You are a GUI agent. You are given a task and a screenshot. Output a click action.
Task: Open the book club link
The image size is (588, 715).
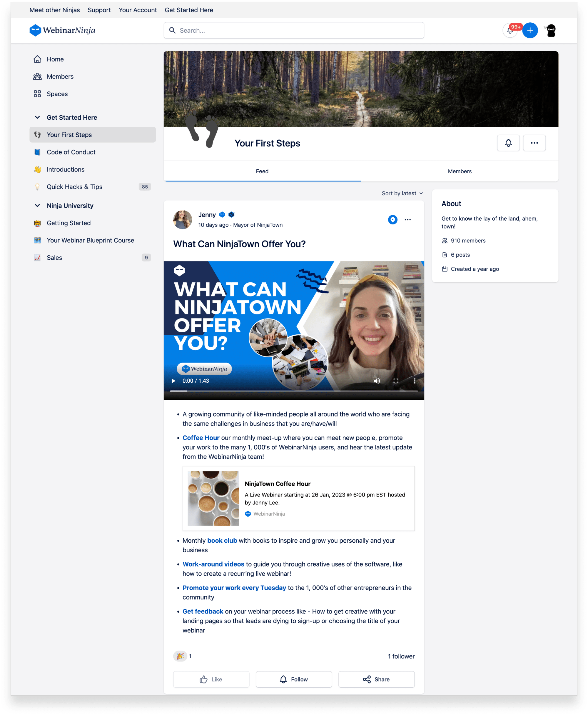point(222,540)
